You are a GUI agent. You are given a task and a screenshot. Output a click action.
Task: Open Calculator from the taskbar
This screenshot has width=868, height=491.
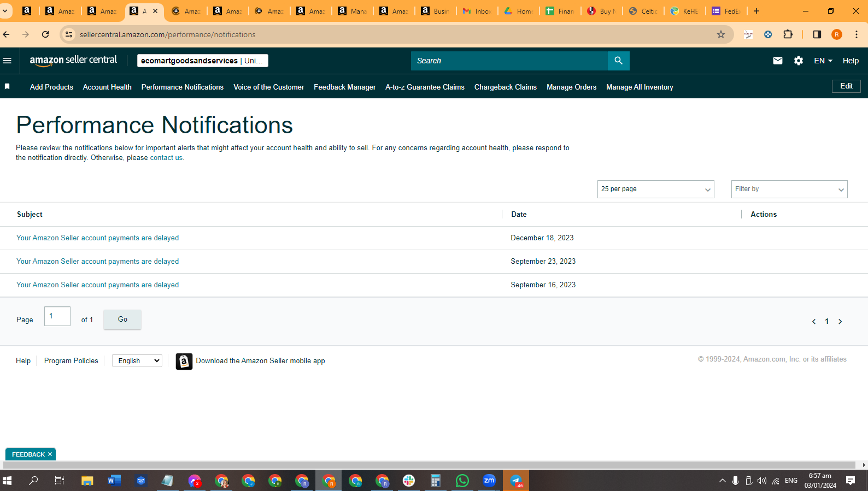click(436, 481)
